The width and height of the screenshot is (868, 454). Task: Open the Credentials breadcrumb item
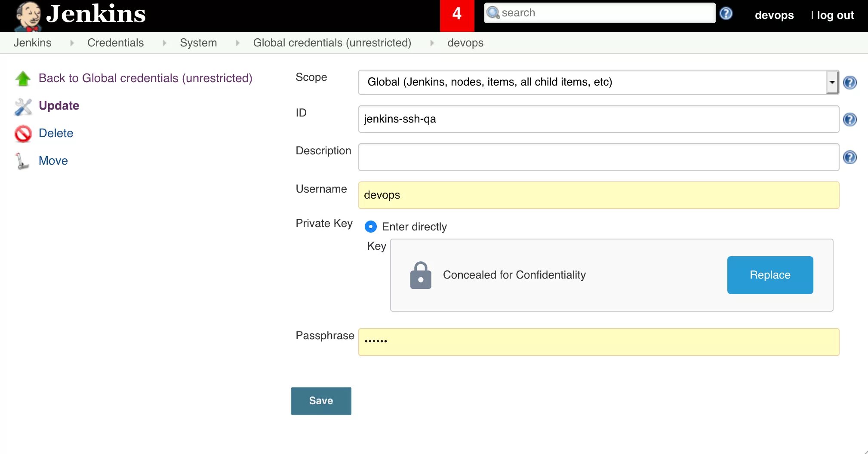[x=115, y=43]
